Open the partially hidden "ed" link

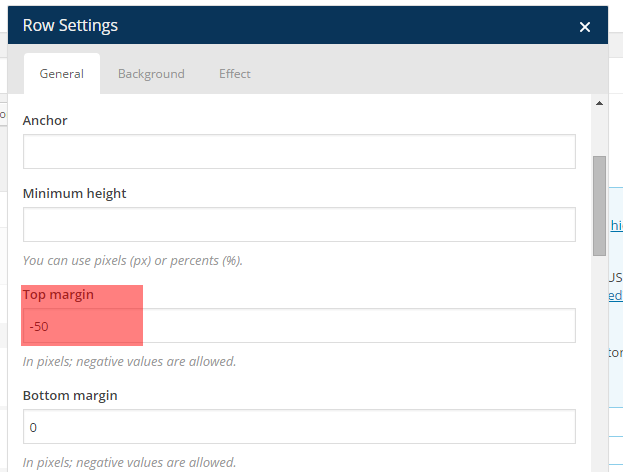pos(615,296)
